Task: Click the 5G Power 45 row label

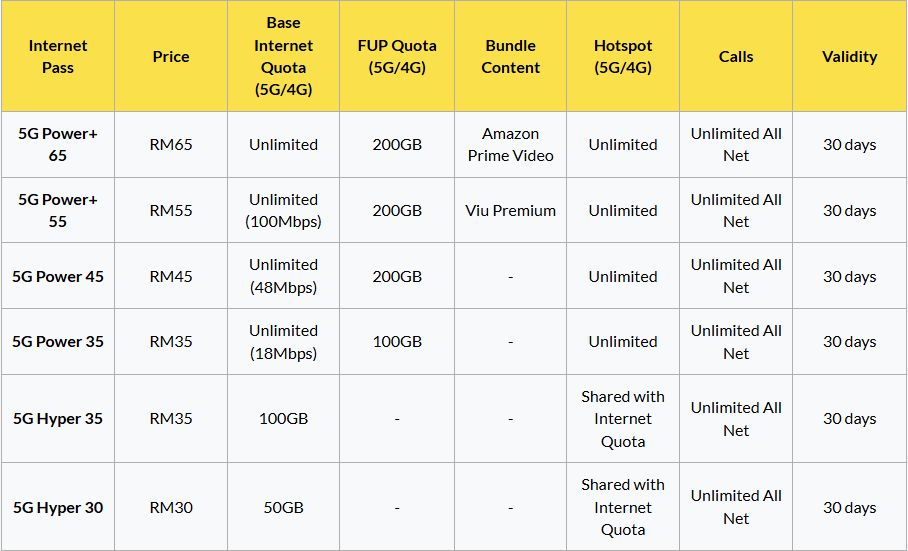Action: pyautogui.click(x=58, y=276)
